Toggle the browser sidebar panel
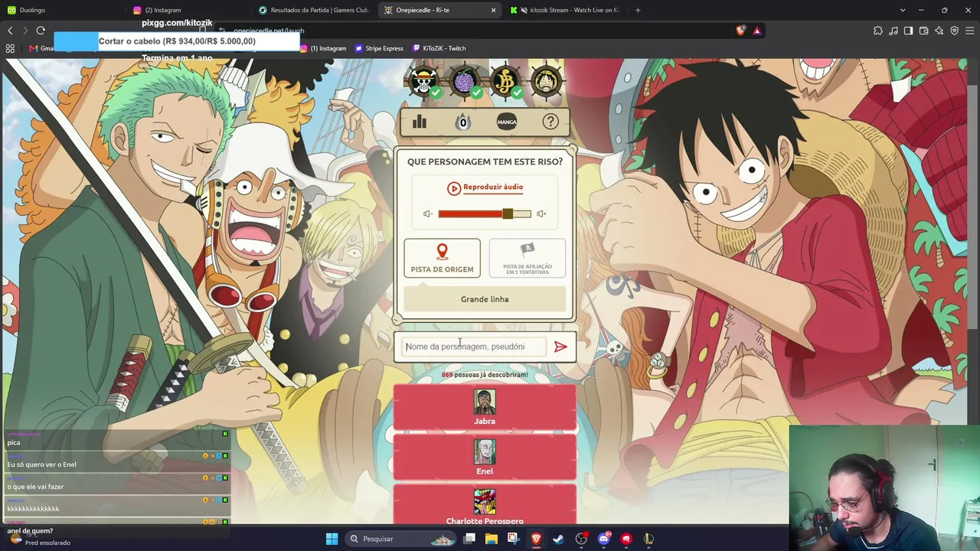Screen dimensions: 980x551 [908, 31]
